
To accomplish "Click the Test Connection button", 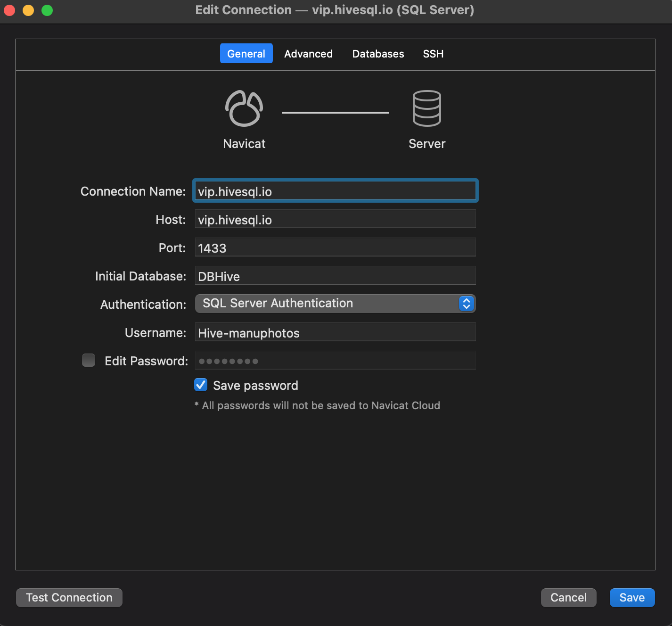I will click(69, 598).
